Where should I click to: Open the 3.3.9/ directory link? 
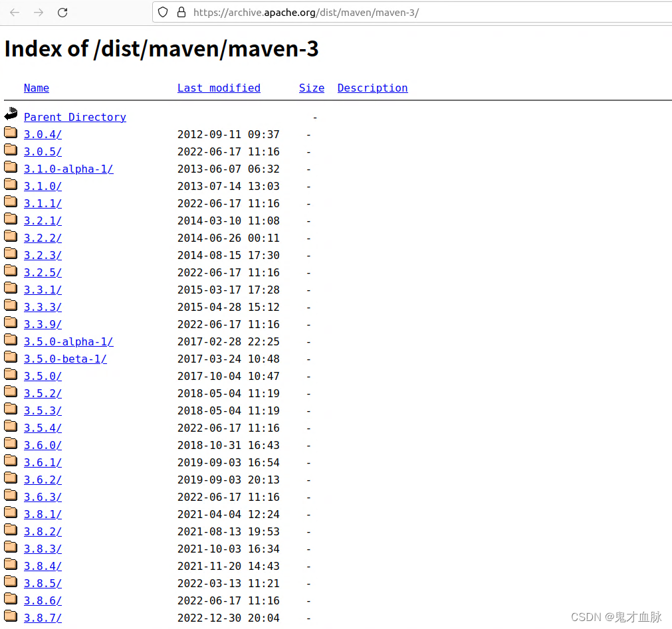(x=43, y=325)
